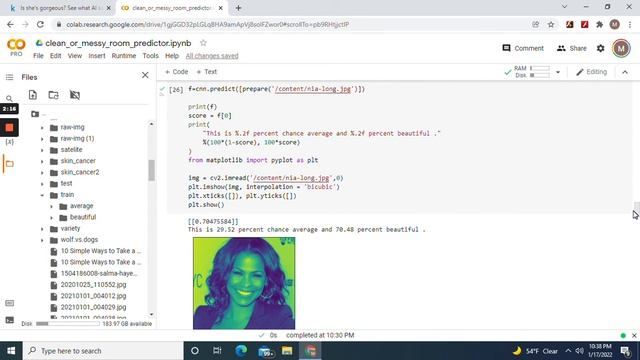640x360 pixels.
Task: Collapse the train folder
Action: coord(42,195)
